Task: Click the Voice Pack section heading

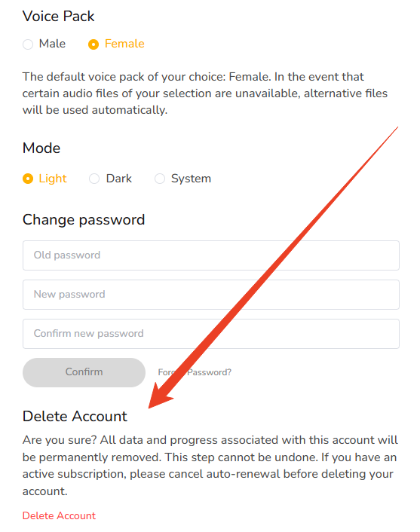Action: pos(58,17)
